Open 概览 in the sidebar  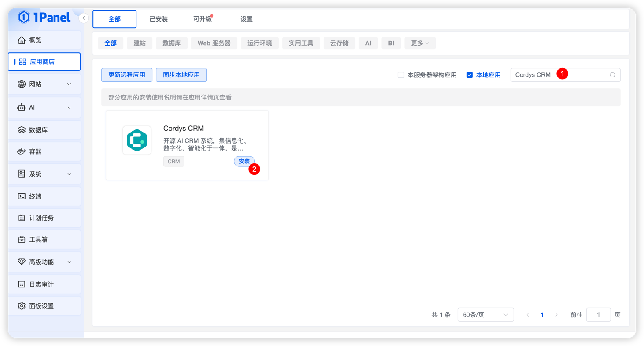[44, 40]
